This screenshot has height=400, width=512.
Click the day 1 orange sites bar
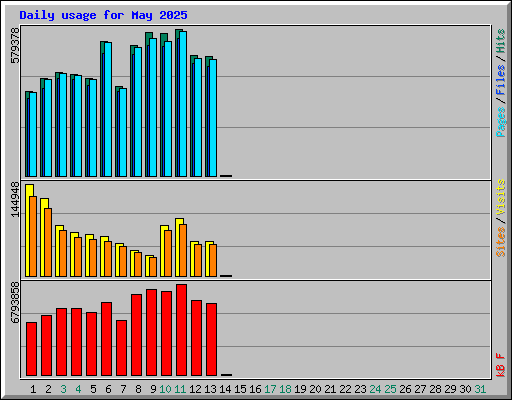click(x=33, y=236)
